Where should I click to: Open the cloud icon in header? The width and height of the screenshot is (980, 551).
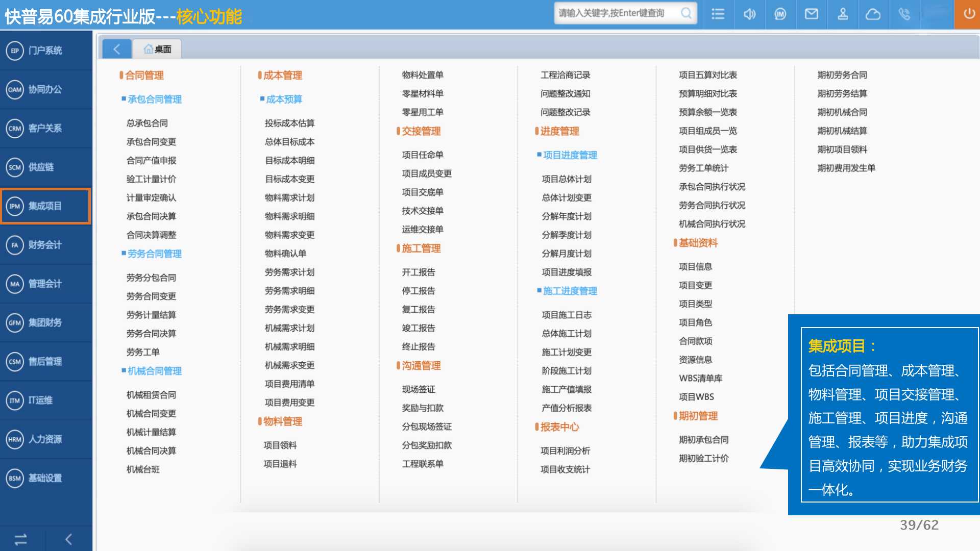873,14
